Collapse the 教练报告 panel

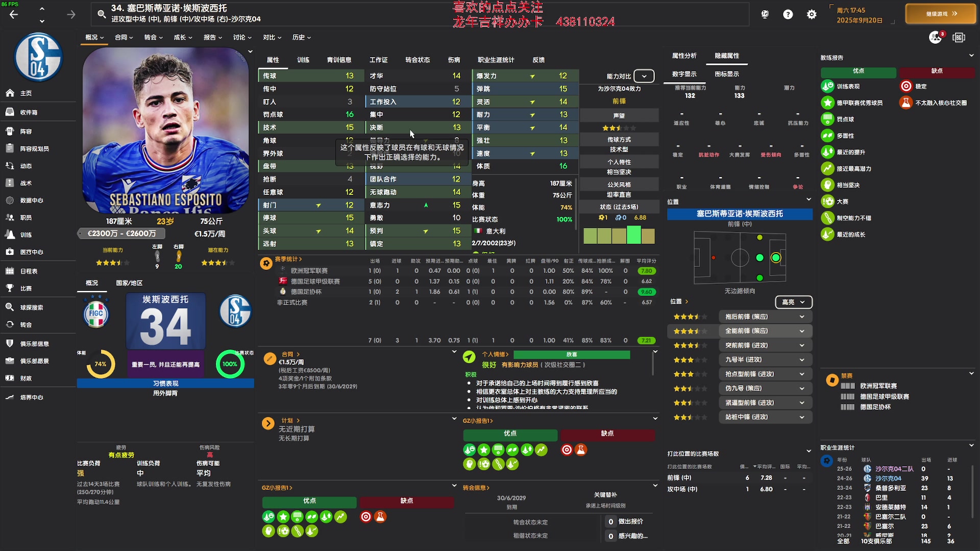click(x=971, y=56)
